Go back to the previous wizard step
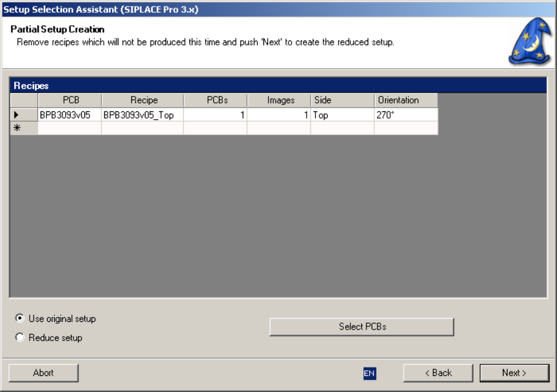The width and height of the screenshot is (557, 392). click(x=438, y=373)
